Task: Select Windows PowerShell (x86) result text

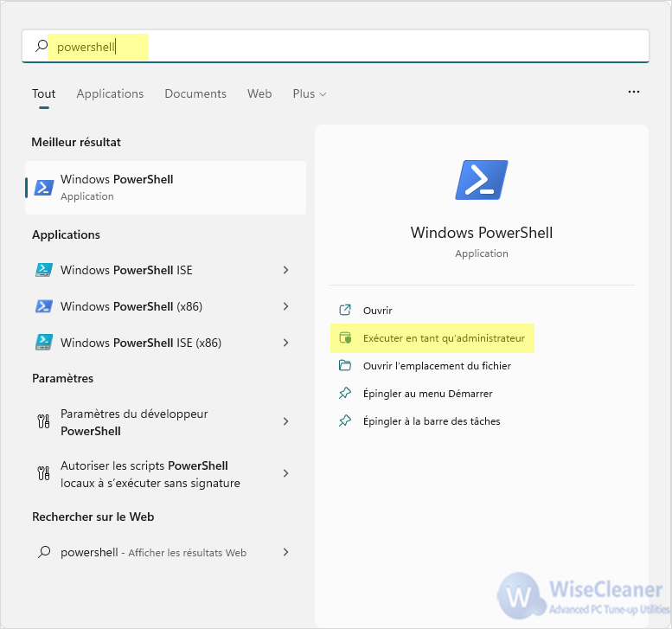Action: pos(131,306)
